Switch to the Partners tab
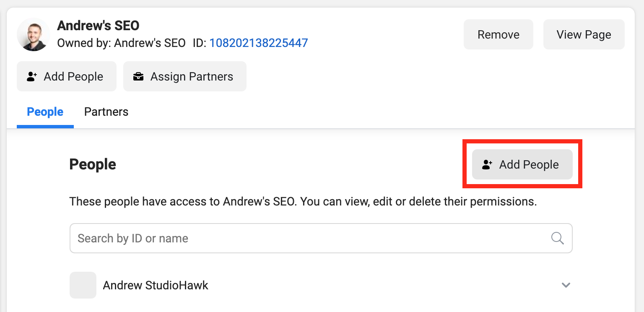Viewport: 644px width, 312px height. coord(106,112)
